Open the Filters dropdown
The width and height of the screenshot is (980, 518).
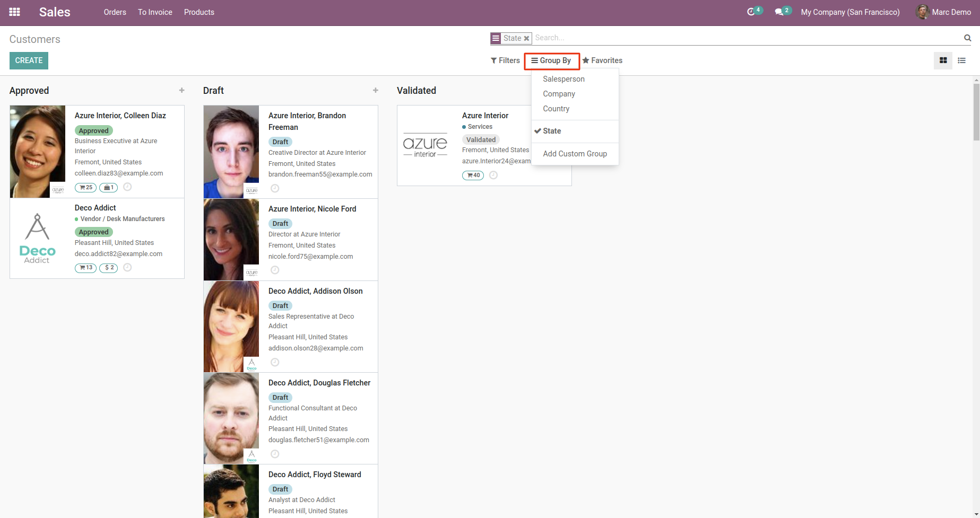pos(505,60)
